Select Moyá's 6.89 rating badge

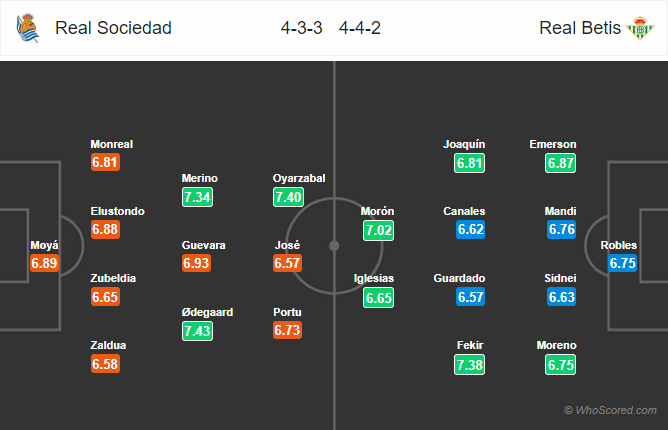(x=44, y=263)
